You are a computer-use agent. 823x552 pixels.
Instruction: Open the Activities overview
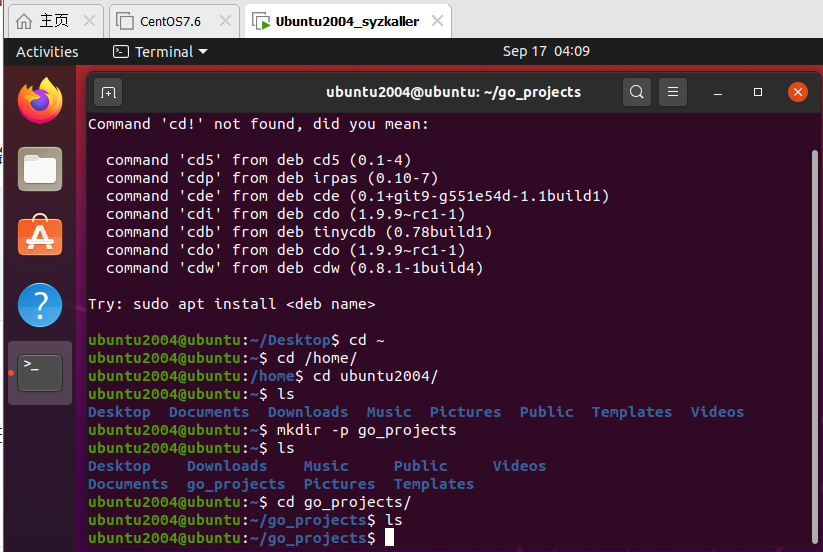coord(47,51)
